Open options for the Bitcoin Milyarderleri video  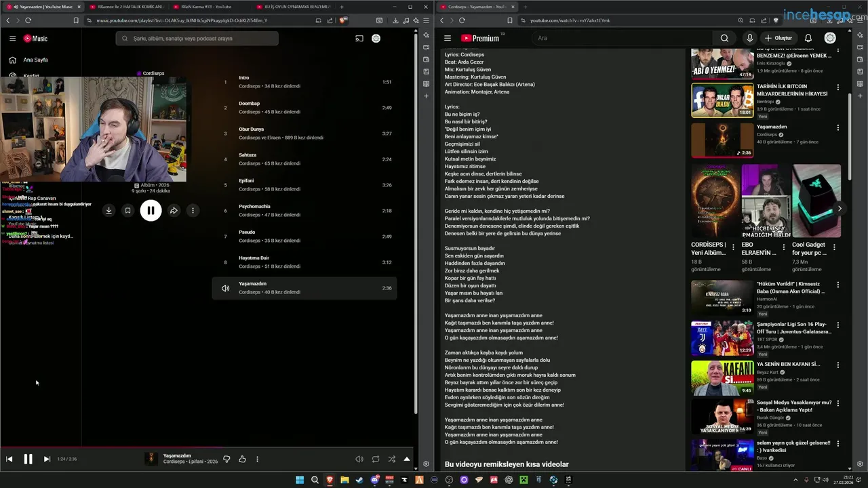pyautogui.click(x=838, y=87)
